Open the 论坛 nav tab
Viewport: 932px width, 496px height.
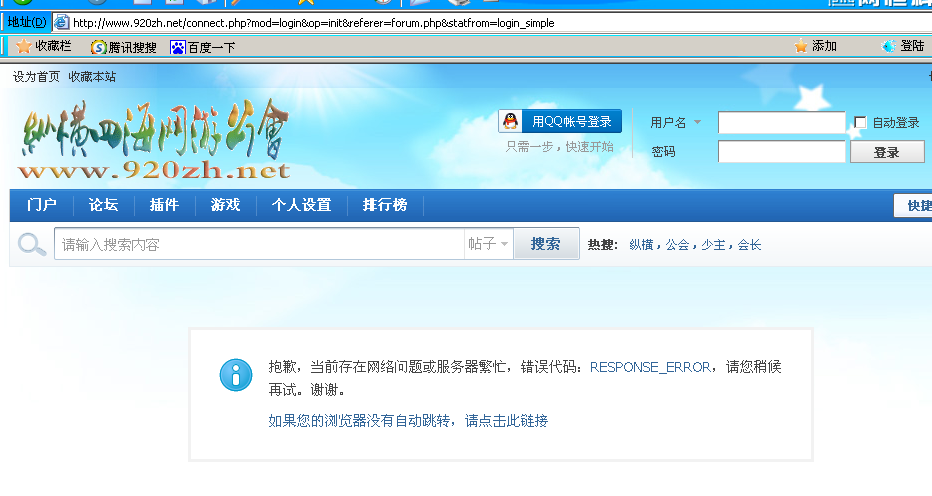coord(103,205)
